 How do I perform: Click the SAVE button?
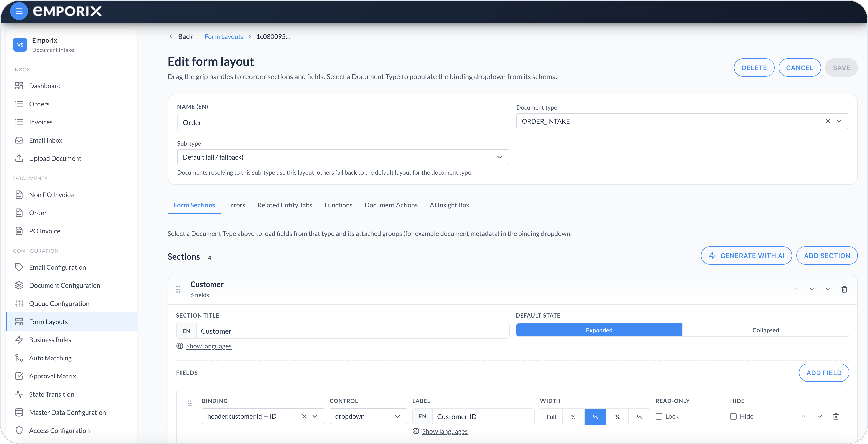[x=841, y=68]
